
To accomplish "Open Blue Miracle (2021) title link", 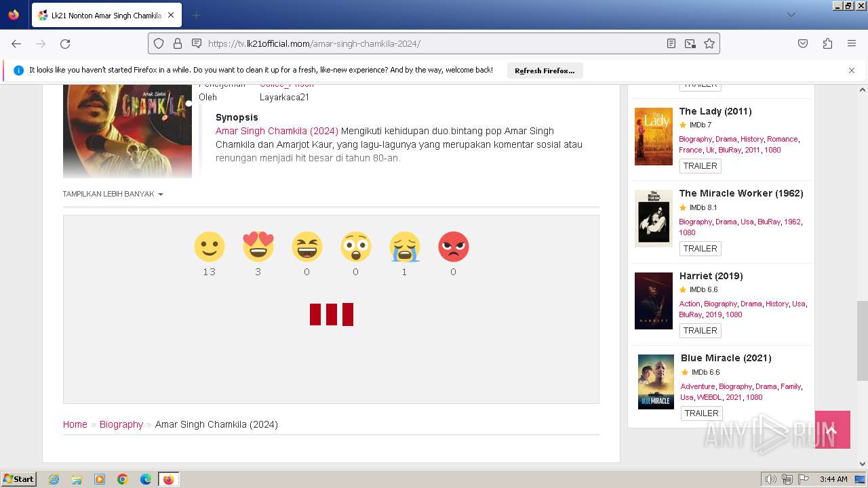I will point(726,358).
